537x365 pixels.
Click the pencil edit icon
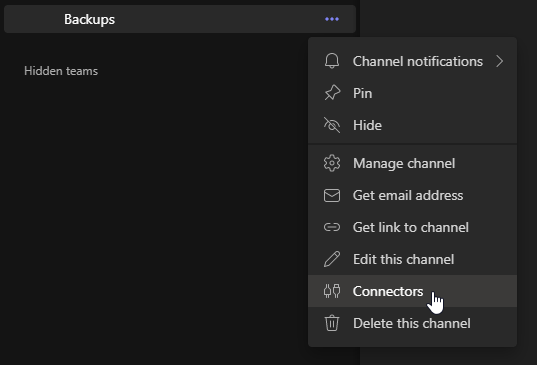click(332, 259)
